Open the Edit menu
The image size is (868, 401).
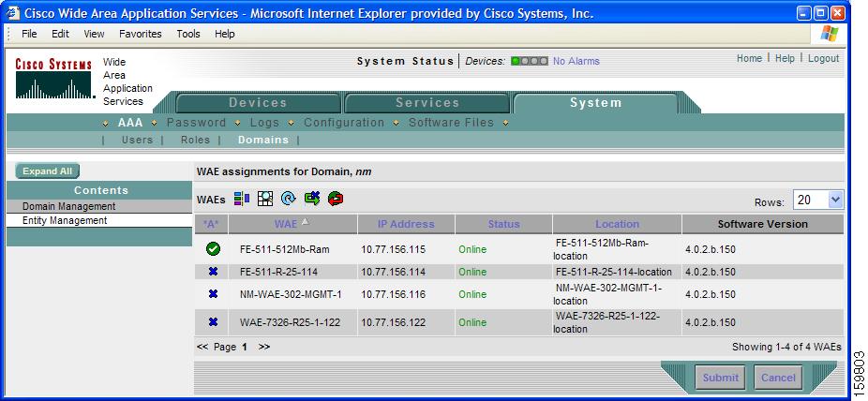[x=60, y=34]
